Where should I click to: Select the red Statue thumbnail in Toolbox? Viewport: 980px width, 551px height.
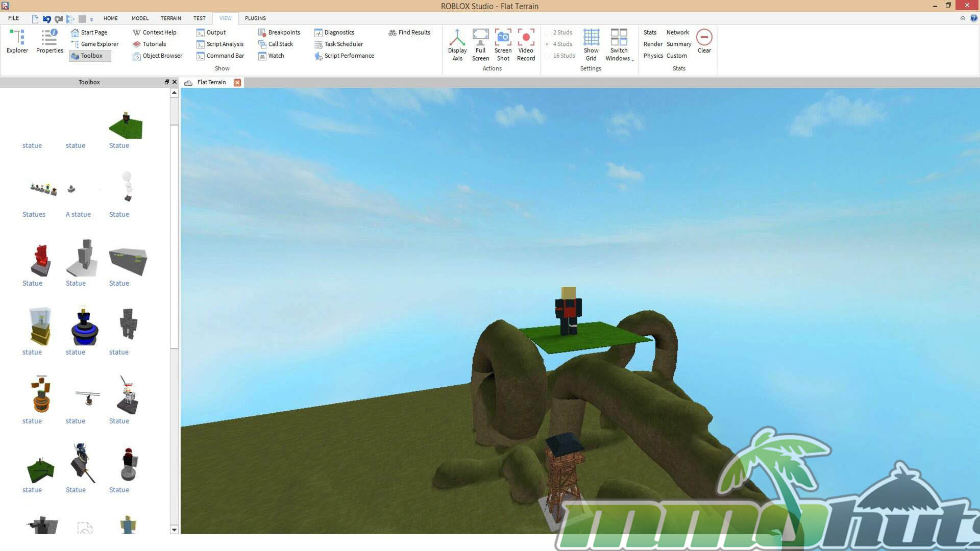40,260
